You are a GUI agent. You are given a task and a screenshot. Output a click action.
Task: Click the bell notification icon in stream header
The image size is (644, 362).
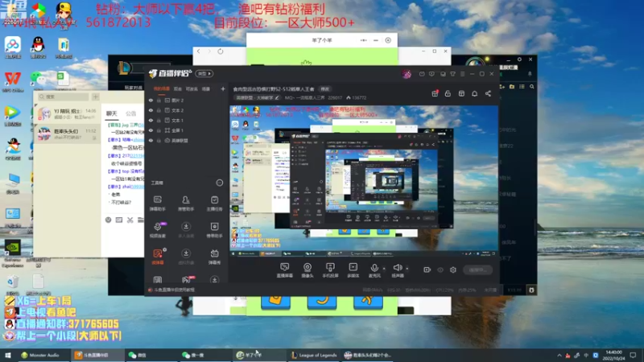pyautogui.click(x=474, y=93)
